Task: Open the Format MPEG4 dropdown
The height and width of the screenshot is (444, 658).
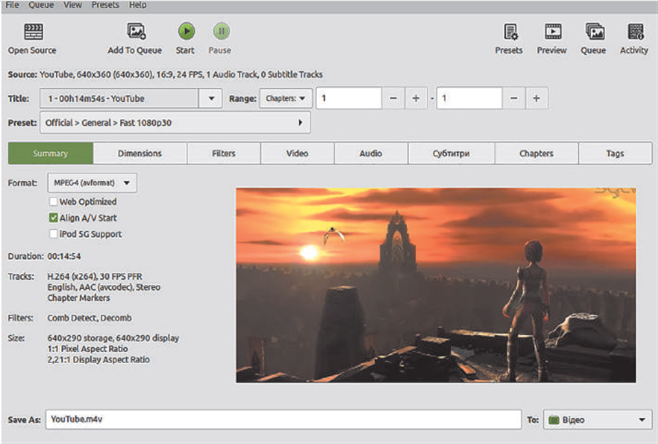Action: 92,183
